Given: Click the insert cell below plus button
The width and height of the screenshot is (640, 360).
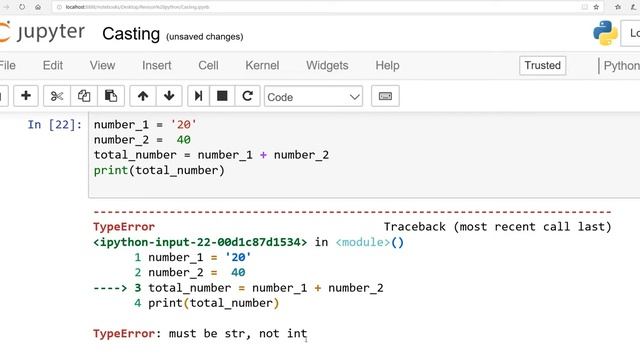Looking at the screenshot, I should tap(26, 96).
